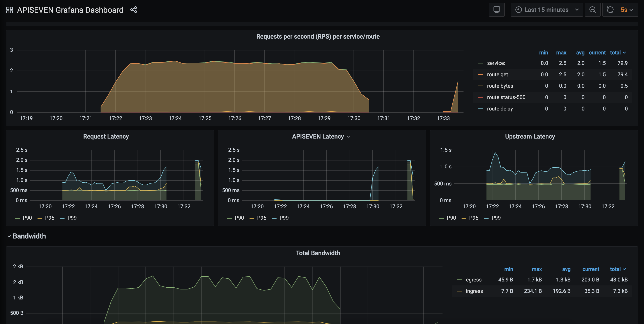Toggle P90 series in APISEVEN Latency
Screen dimensions: 644x324
pos(239,218)
